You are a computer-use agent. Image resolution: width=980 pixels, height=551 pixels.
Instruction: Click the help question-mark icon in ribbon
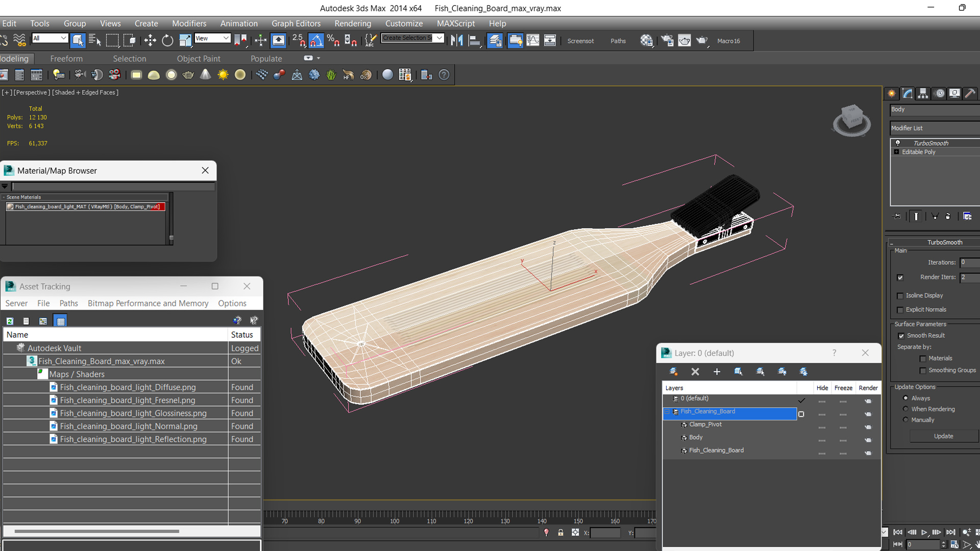[444, 75]
